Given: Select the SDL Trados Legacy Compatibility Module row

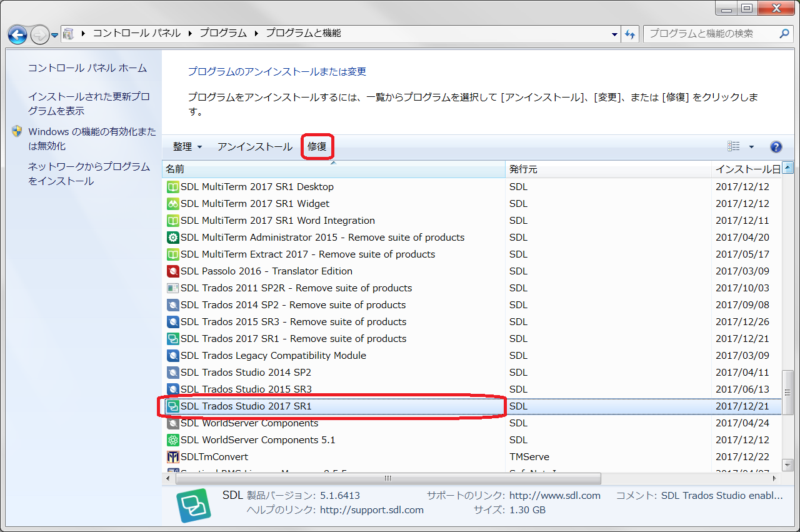Looking at the screenshot, I should point(472,356).
